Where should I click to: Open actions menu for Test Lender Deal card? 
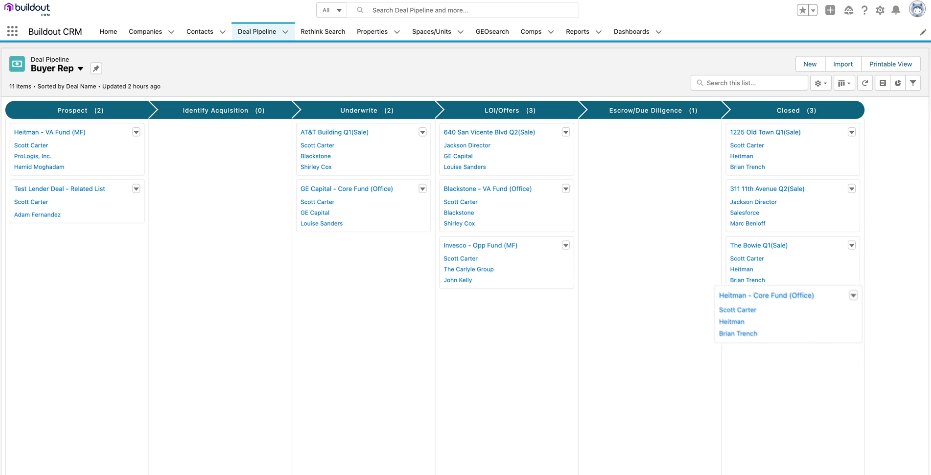136,188
